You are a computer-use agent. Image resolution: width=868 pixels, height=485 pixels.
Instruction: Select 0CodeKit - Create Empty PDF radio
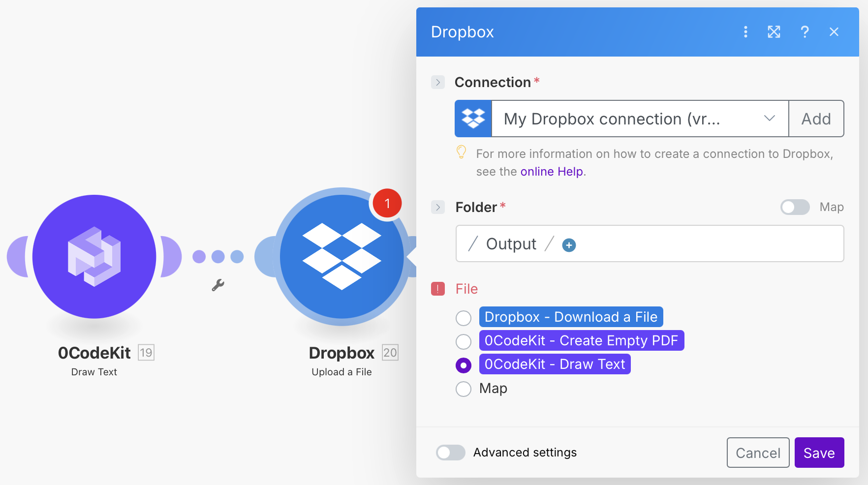464,341
